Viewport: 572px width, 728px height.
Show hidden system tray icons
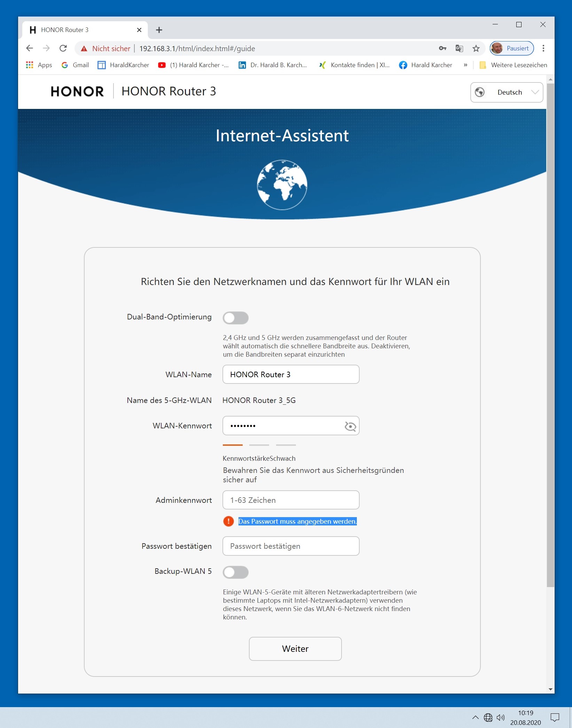pos(475,717)
